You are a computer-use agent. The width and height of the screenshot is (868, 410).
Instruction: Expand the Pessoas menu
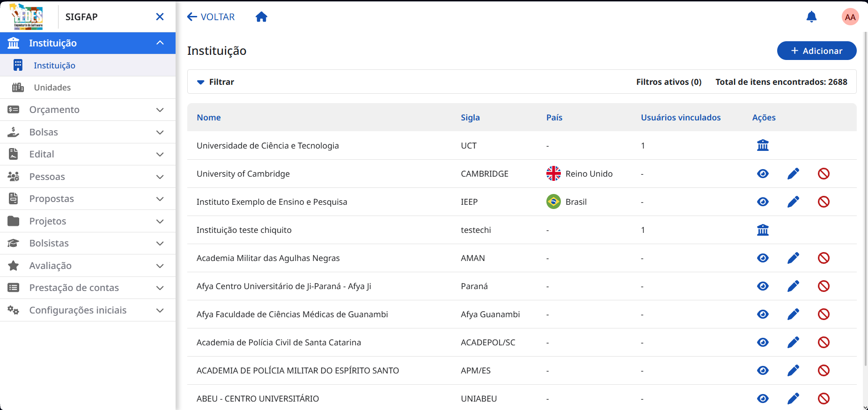(x=88, y=177)
